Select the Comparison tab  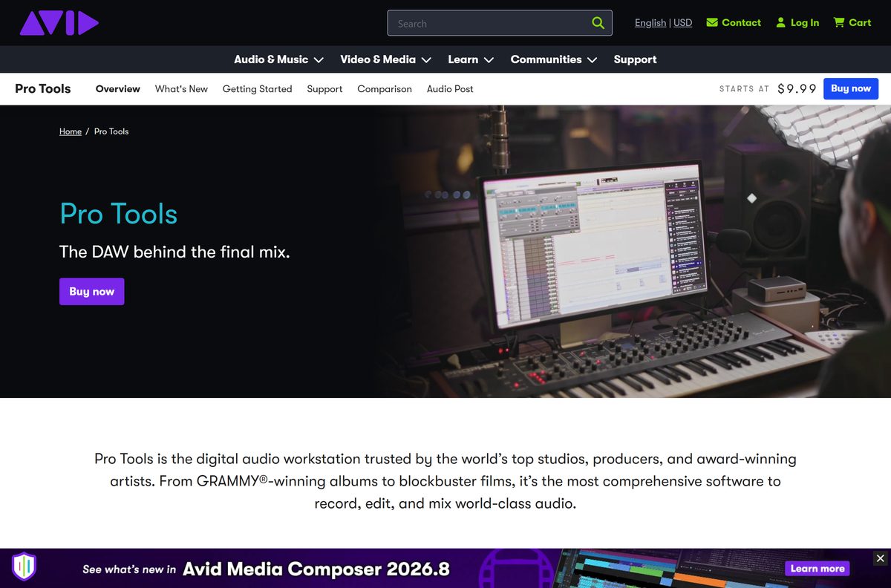(385, 89)
